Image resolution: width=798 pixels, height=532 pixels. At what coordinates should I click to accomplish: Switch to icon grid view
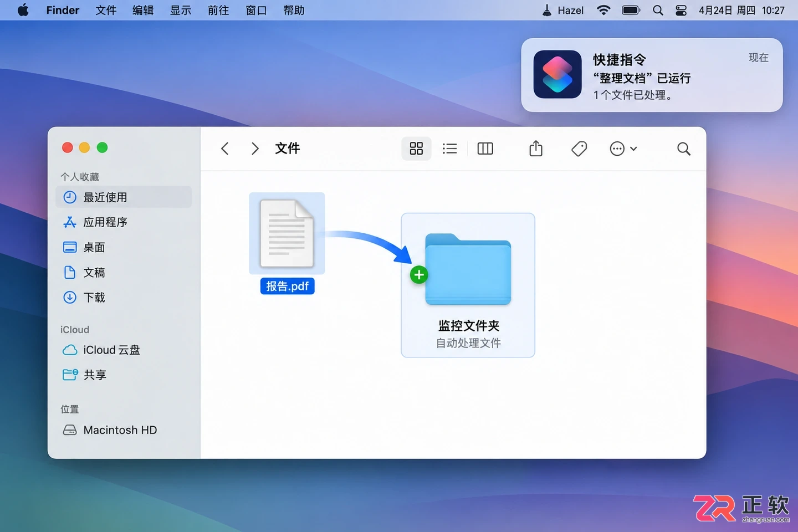[416, 149]
